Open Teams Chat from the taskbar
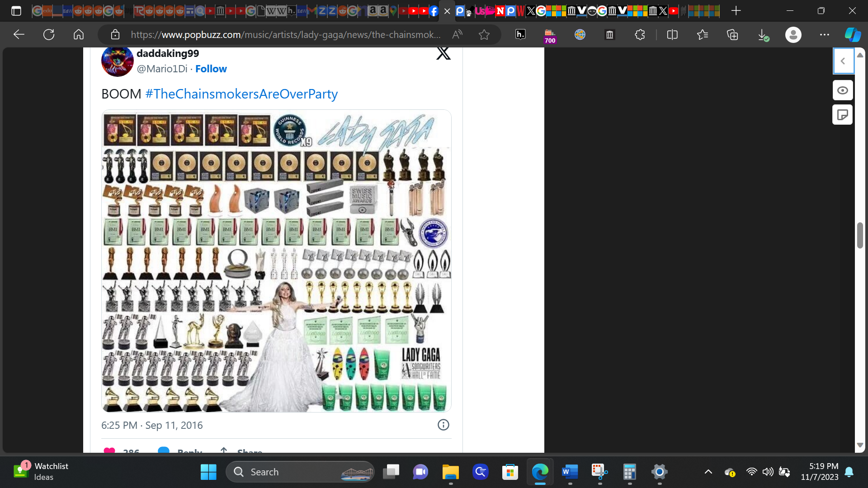 (420, 472)
